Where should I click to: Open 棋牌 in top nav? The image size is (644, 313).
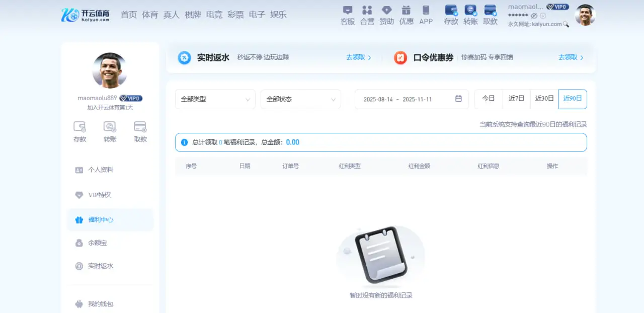pos(193,15)
